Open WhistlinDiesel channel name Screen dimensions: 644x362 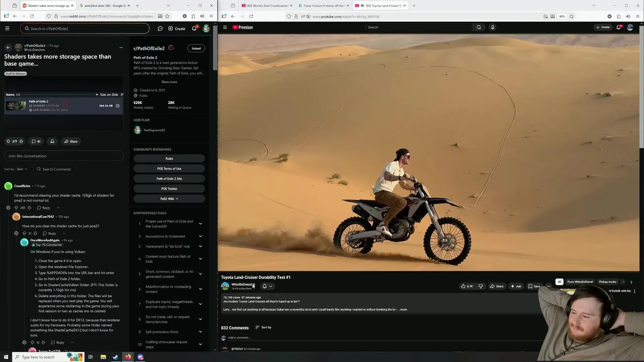[242, 285]
